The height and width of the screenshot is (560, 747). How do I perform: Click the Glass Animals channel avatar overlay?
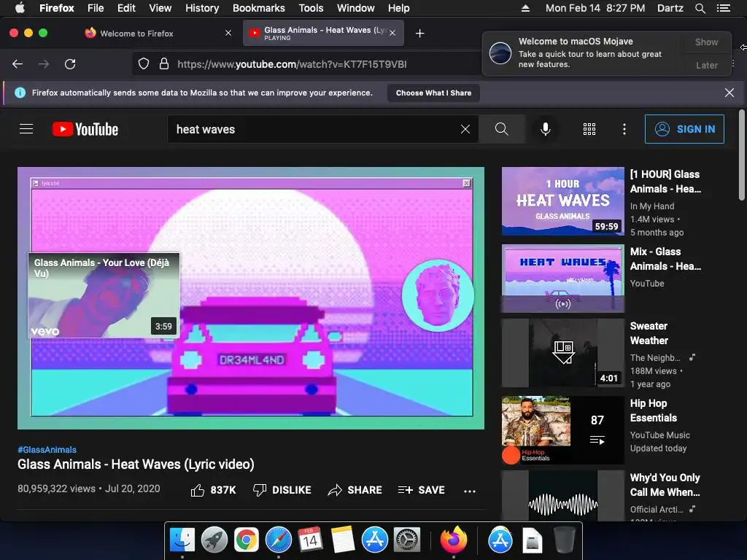pos(438,295)
